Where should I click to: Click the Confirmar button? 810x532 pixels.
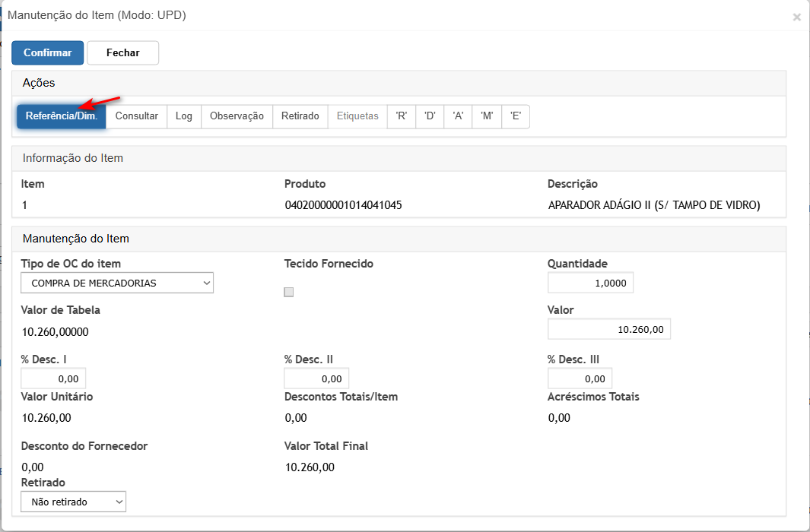47,53
